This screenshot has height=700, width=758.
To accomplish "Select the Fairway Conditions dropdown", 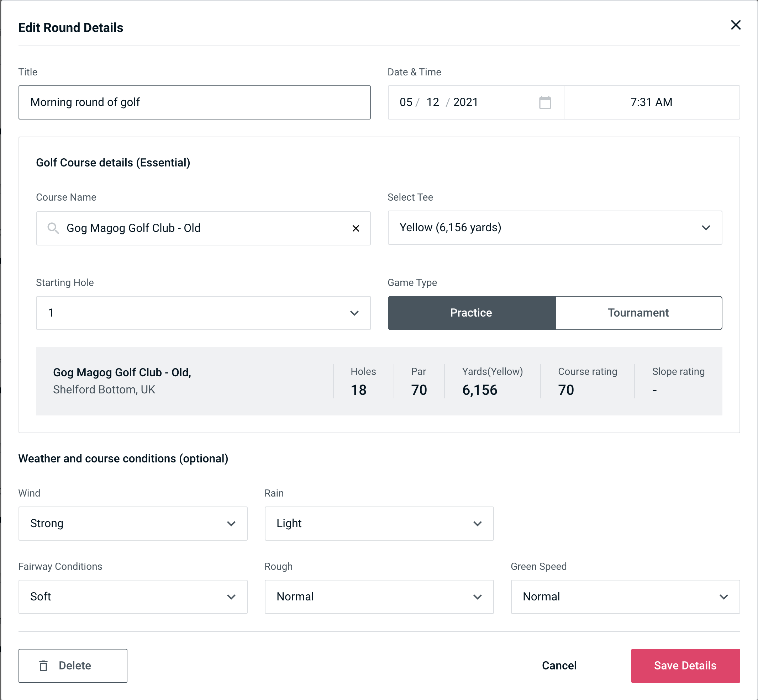I will click(133, 596).
